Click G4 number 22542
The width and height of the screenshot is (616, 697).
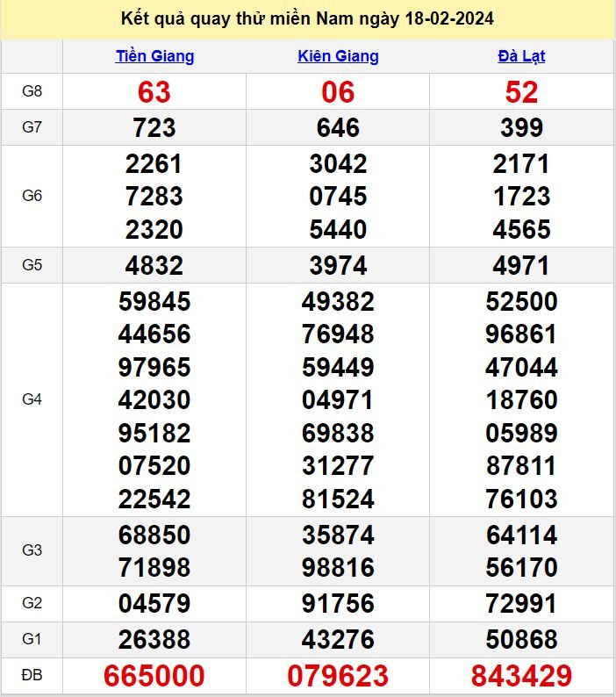[154, 499]
